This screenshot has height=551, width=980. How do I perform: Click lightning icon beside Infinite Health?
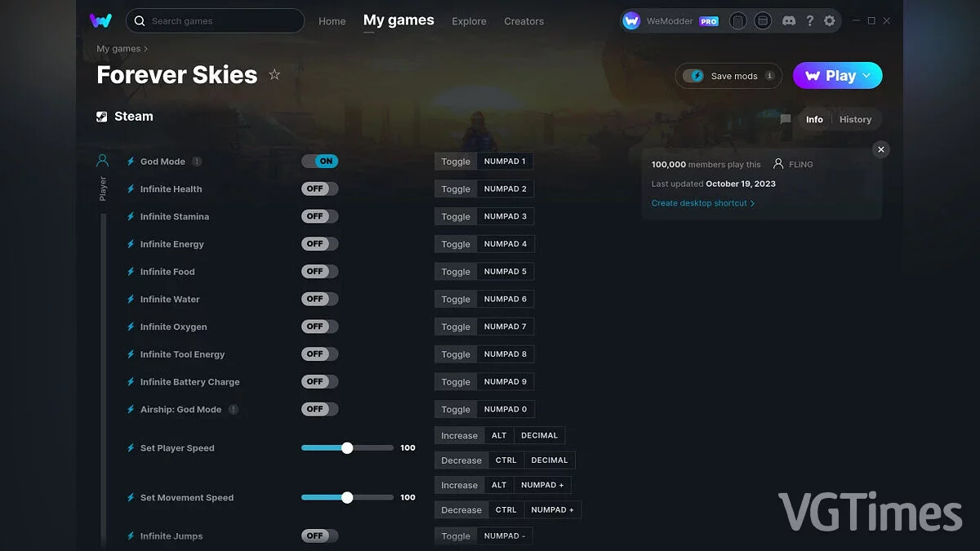point(131,189)
